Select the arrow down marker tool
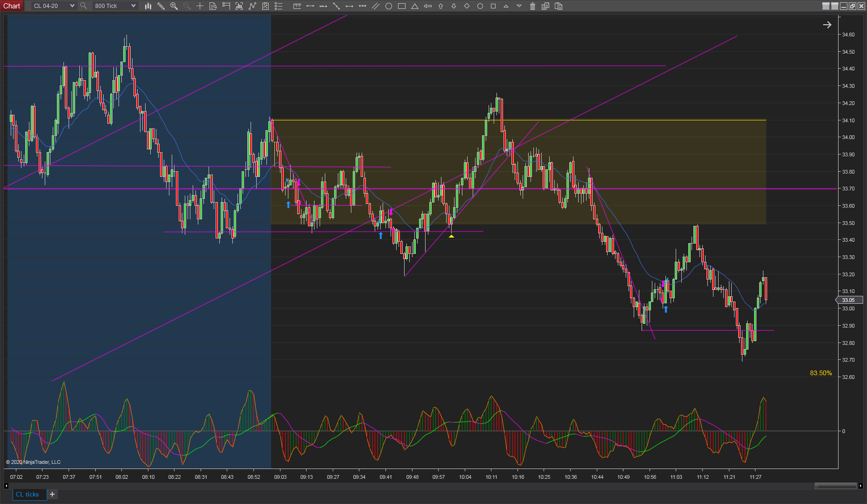This screenshot has width=867, height=504. (454, 6)
